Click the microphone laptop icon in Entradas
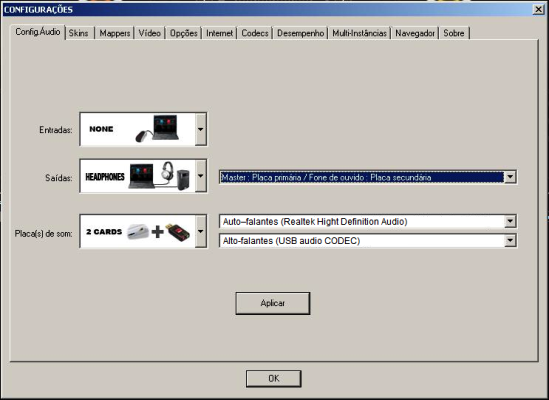Viewport: 549px width, 400px height. coord(157,129)
